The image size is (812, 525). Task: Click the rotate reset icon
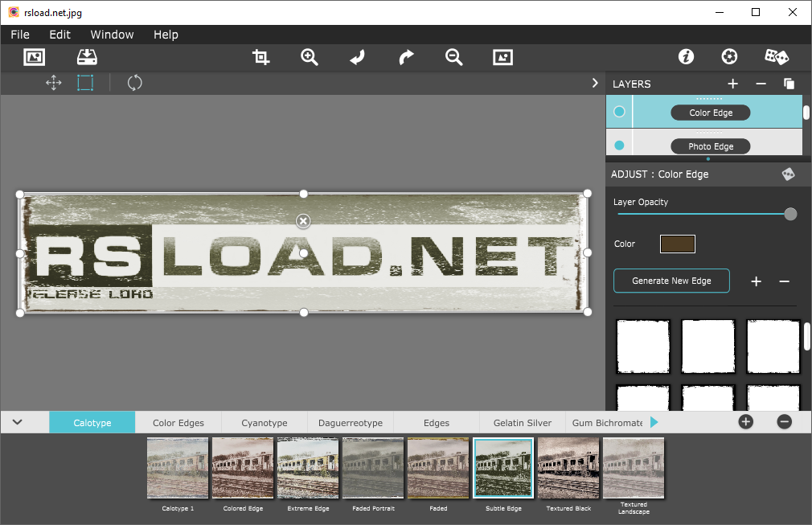click(134, 83)
